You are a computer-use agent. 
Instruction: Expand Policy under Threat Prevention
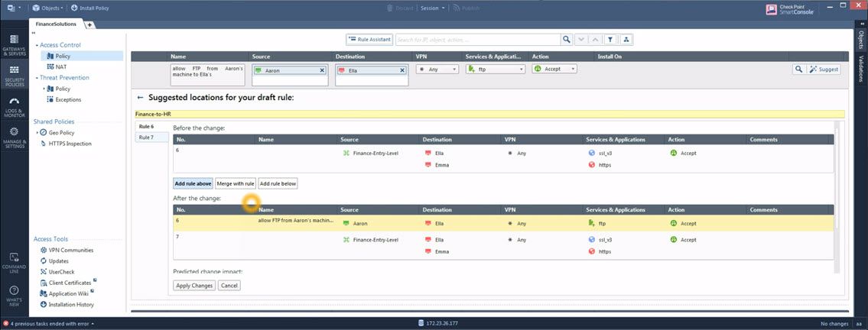click(44, 89)
